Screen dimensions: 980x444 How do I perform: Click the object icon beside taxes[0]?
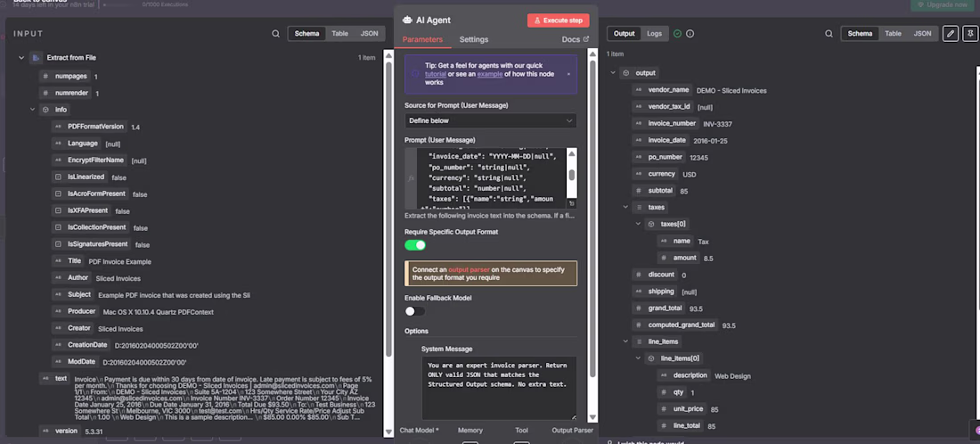[651, 224]
